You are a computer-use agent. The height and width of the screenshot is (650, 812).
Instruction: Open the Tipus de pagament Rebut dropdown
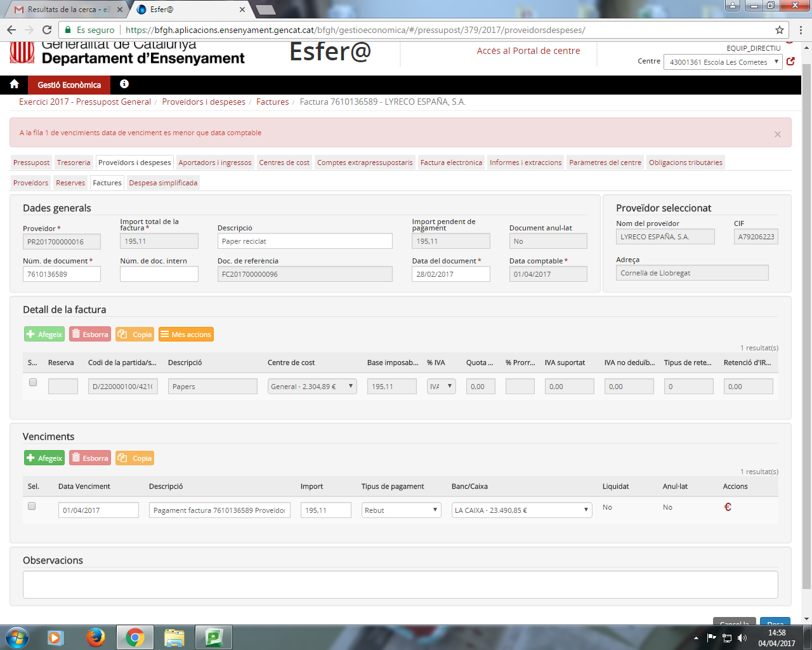tap(401, 510)
